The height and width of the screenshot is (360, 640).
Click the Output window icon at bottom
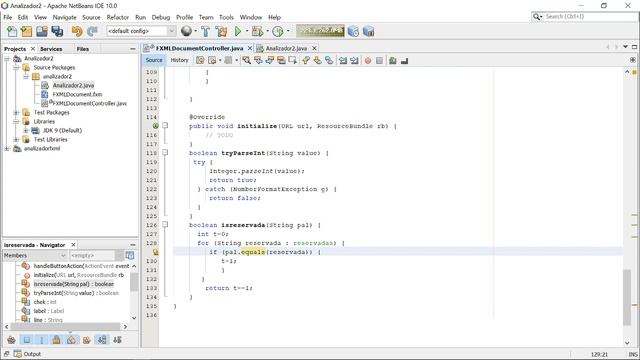(18, 354)
